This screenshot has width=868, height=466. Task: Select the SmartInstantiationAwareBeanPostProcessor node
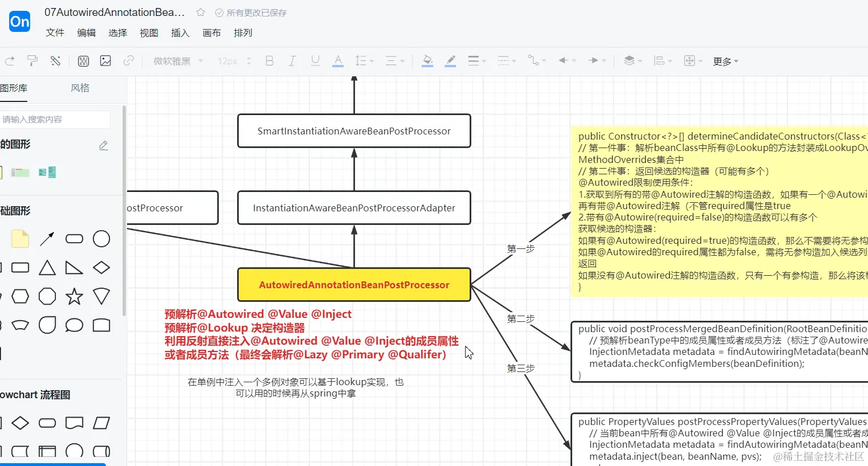(354, 131)
